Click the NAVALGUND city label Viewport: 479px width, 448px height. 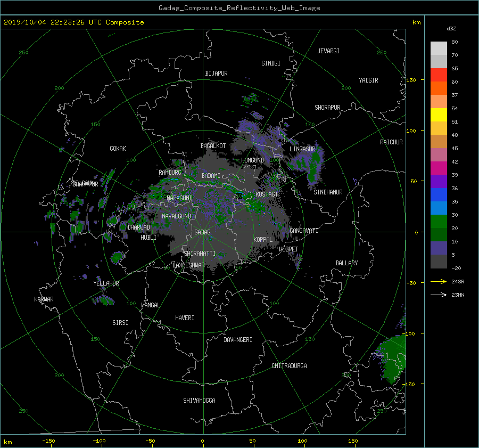tap(176, 216)
